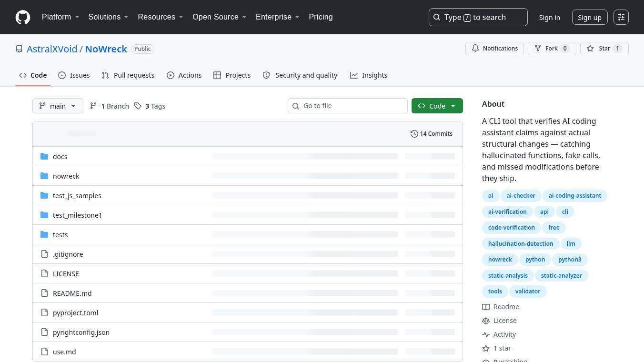Open the code-verification topic tag

(512, 228)
